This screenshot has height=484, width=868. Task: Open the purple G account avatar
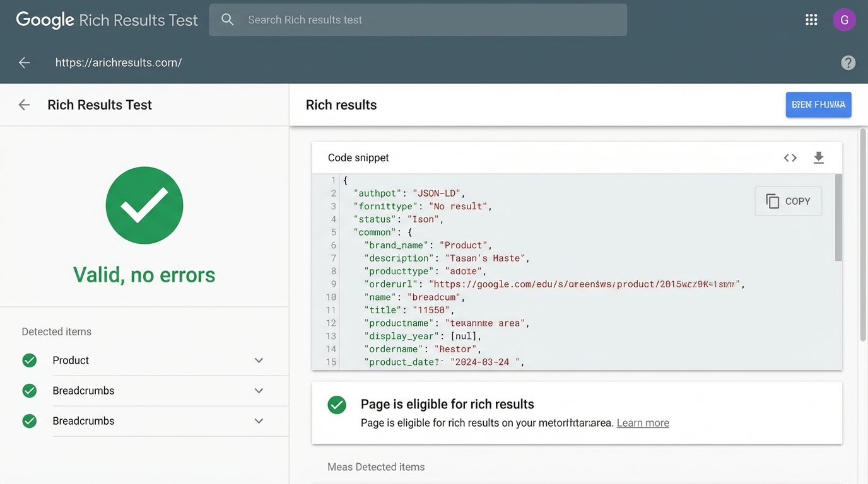tap(844, 20)
